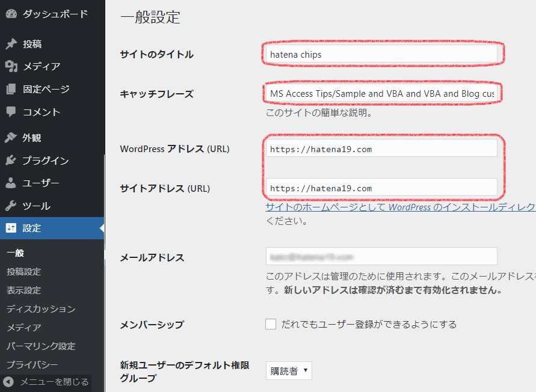Enable だれでもユーザー登録ができるようにする checkbox
The image size is (536, 392).
[271, 324]
